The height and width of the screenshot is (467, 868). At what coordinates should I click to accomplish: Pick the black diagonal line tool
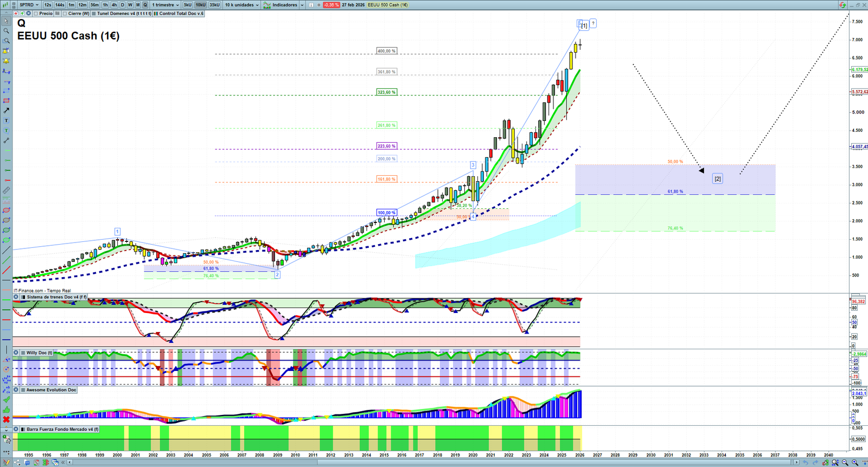[6, 250]
